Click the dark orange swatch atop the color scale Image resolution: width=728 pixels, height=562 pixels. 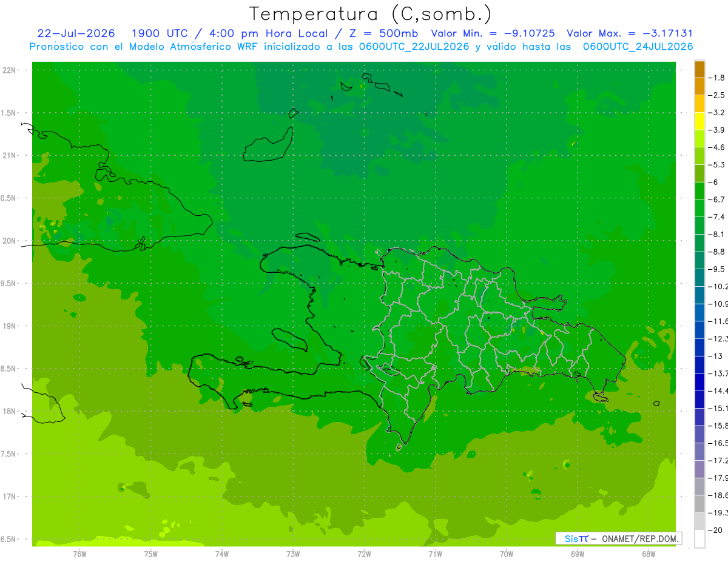pyautogui.click(x=699, y=69)
